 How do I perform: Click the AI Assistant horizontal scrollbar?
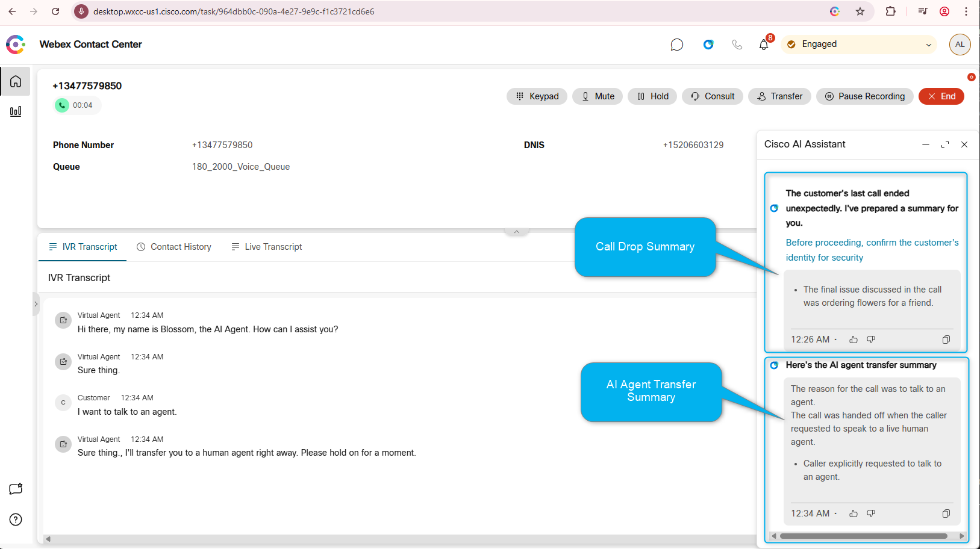(863, 536)
